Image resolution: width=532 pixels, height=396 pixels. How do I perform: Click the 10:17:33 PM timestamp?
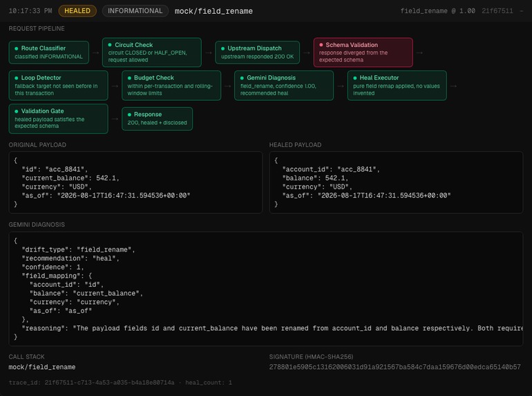[30, 11]
